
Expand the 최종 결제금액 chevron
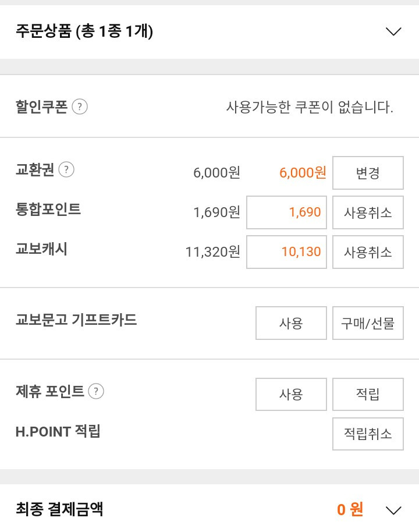tap(393, 510)
